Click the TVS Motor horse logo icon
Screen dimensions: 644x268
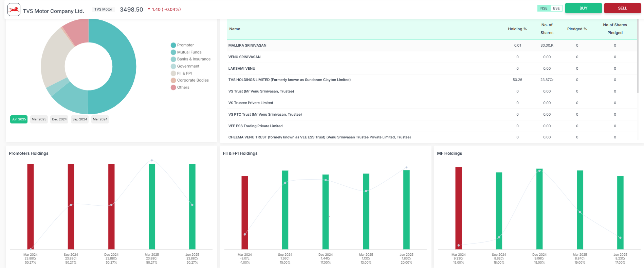coord(14,10)
